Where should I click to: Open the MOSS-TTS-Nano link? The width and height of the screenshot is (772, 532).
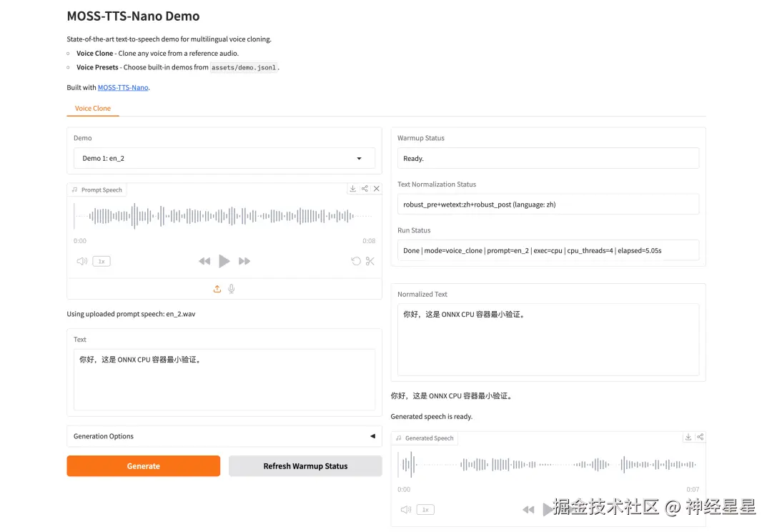pyautogui.click(x=123, y=88)
